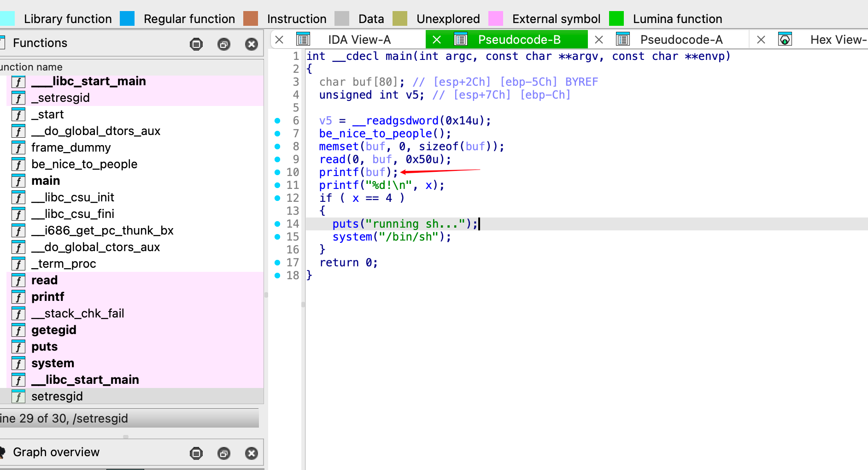
Task: Click the IDA View-A tab icon
Action: (x=303, y=40)
